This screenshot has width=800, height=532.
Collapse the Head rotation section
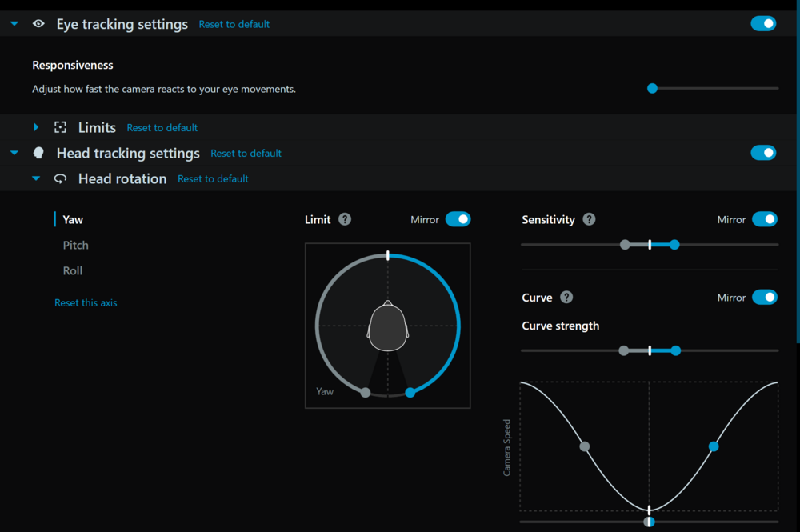click(x=36, y=178)
